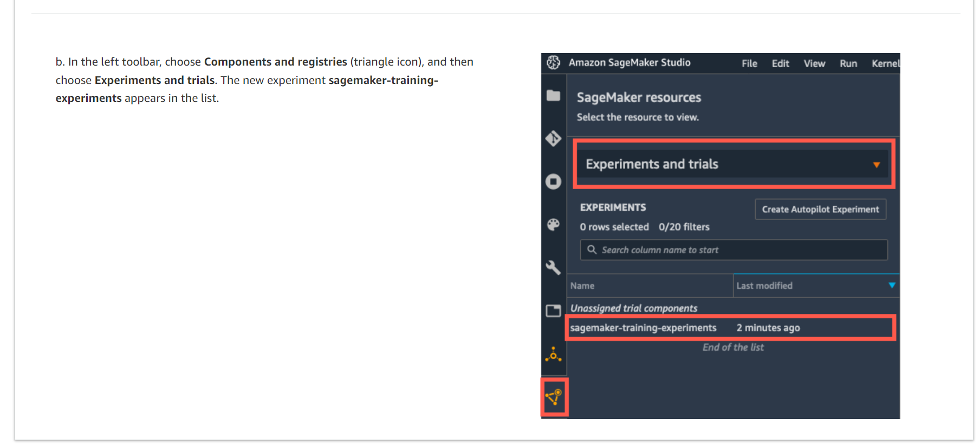
Task: Click the 0 rows selected text
Action: click(614, 227)
